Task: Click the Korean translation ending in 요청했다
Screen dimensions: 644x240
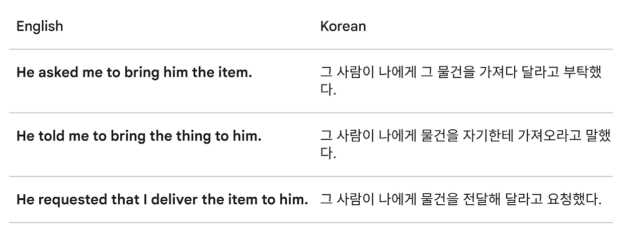Action: [x=460, y=200]
